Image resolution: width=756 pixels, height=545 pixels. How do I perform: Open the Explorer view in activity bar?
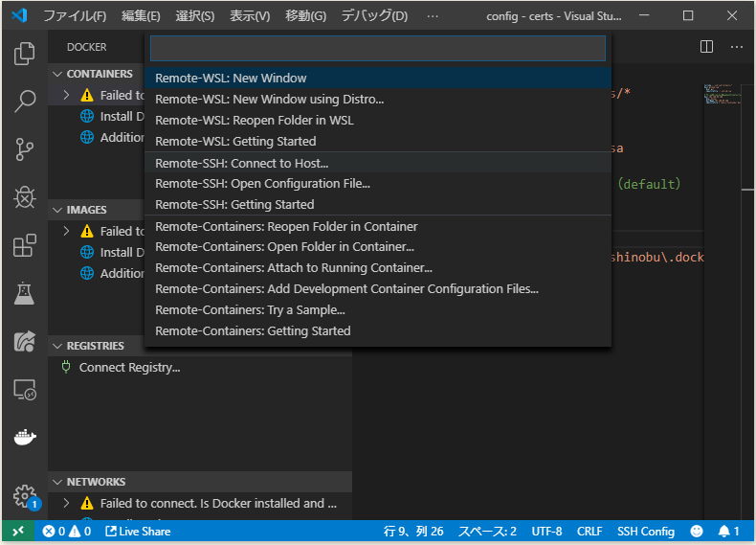24,53
